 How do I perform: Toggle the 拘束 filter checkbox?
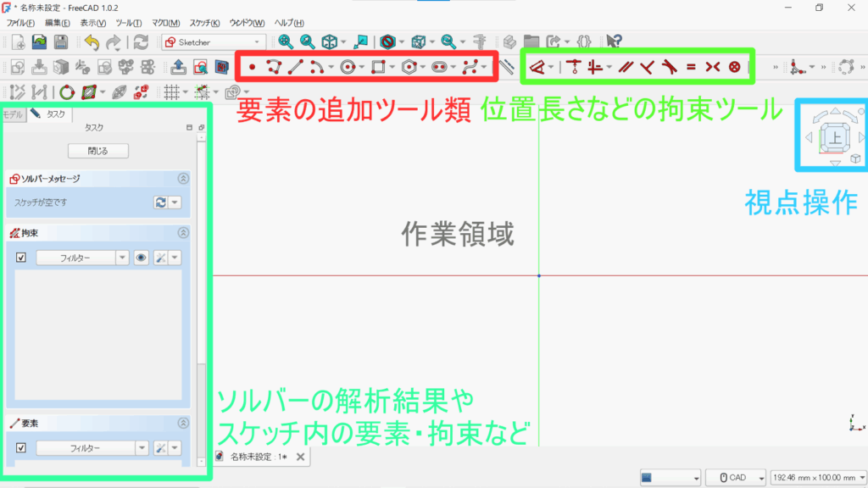pyautogui.click(x=21, y=258)
